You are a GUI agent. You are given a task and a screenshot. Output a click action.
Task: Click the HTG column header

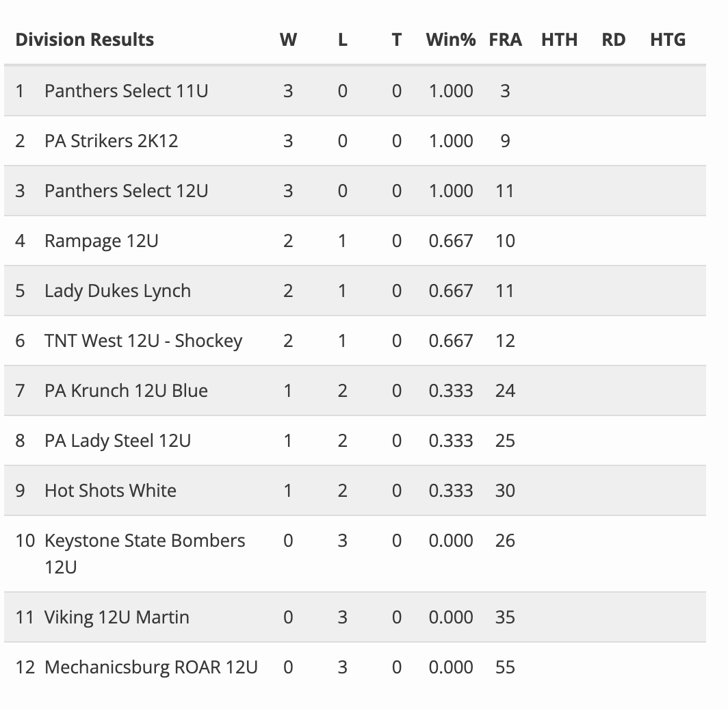click(667, 40)
